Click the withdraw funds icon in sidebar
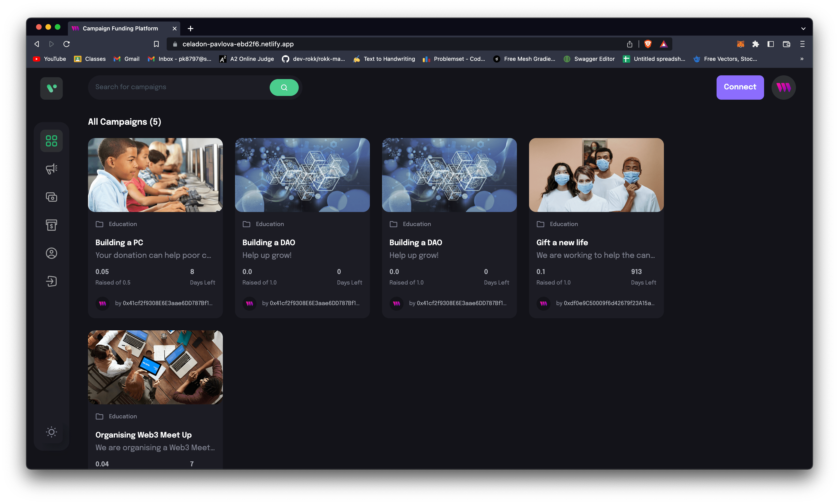The image size is (839, 504). (x=51, y=225)
